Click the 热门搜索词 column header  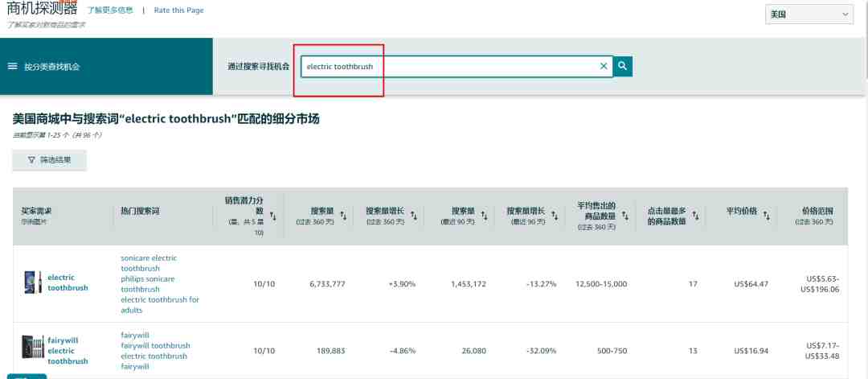pyautogui.click(x=140, y=211)
